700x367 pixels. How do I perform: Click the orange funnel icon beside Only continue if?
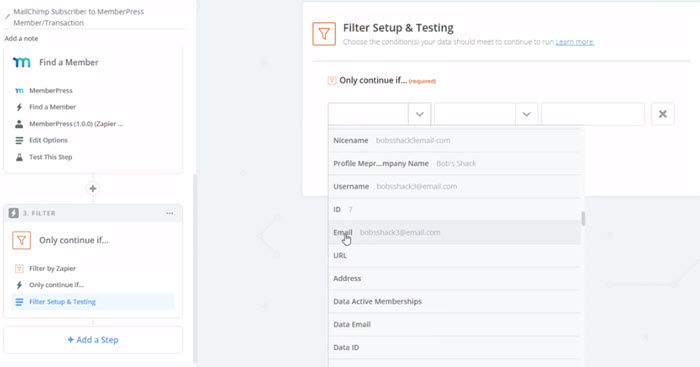[x=21, y=240]
